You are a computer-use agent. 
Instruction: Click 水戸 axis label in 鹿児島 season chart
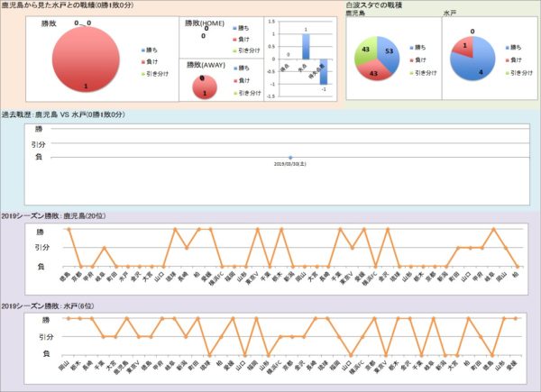[124, 277]
